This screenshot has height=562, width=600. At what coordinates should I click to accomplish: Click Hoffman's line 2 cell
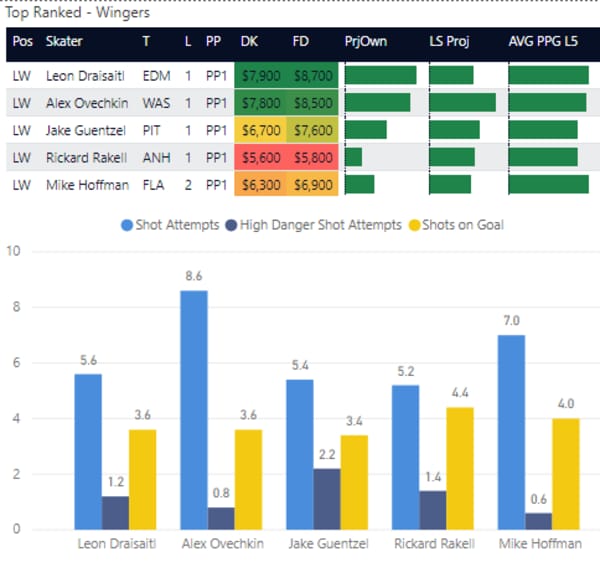pyautogui.click(x=188, y=185)
